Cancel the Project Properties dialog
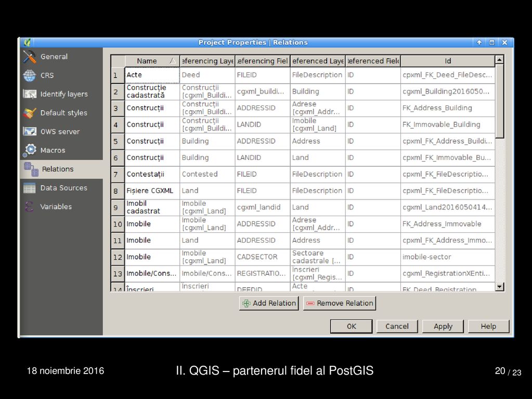Screen dimensions: 532x399 pyautogui.click(x=397, y=326)
